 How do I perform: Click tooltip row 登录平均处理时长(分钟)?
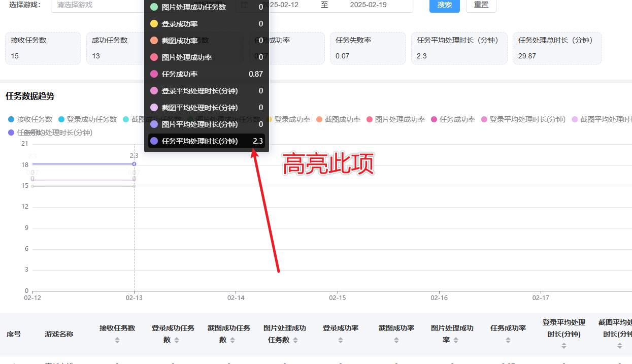pos(207,91)
